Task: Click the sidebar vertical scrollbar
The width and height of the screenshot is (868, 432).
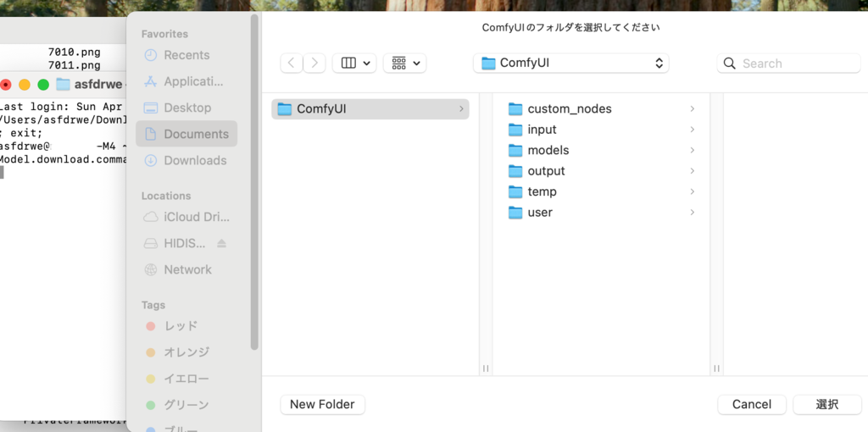Action: pos(254,182)
